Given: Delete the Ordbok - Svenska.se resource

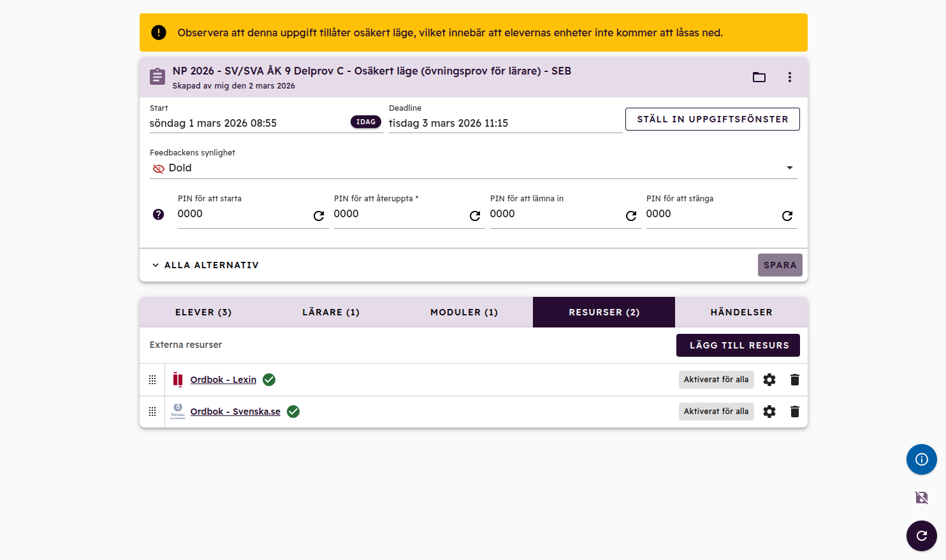Looking at the screenshot, I should tap(794, 412).
